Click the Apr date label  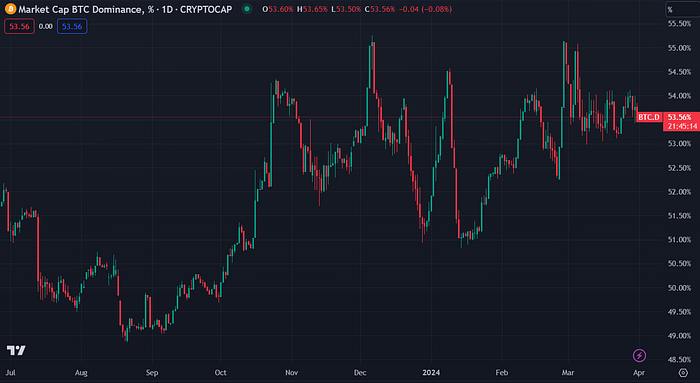point(639,372)
